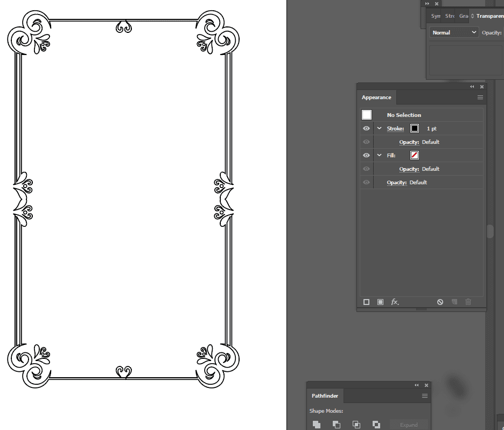Viewport: 504px width, 430px height.
Task: Open the bottom object Opacity link
Action: [397, 183]
